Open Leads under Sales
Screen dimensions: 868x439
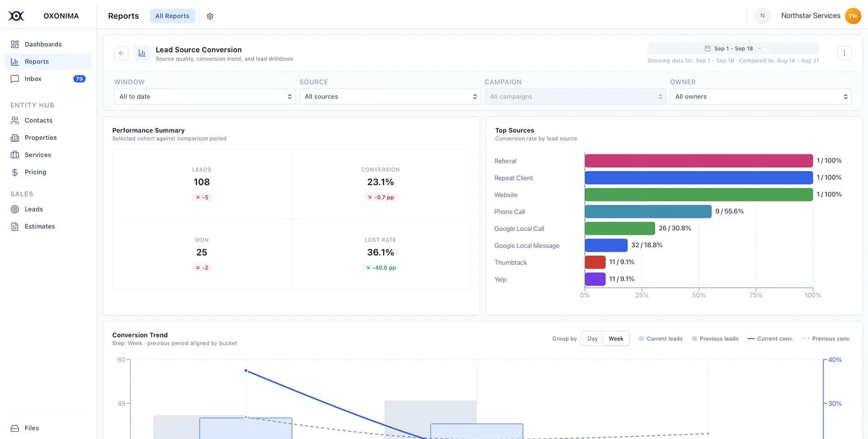pyautogui.click(x=48, y=209)
